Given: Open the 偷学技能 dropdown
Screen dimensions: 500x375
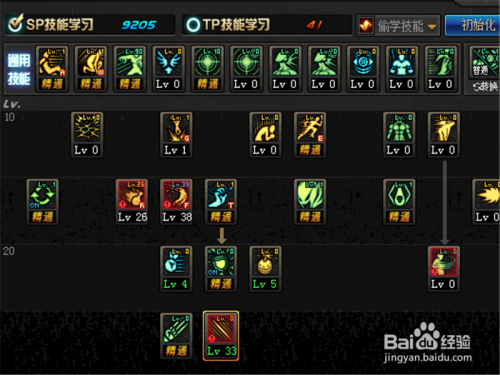Looking at the screenshot, I should point(398,25).
